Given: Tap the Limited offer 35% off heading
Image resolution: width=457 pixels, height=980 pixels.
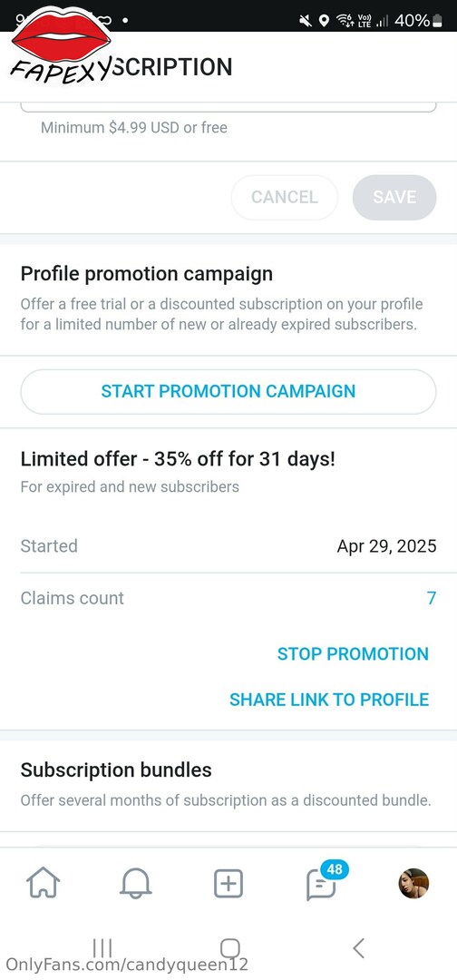Looking at the screenshot, I should 178,459.
